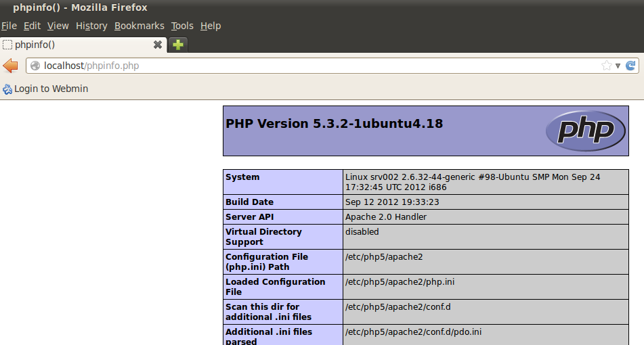Open the View menu
Screen dimensions: 644x345
click(58, 26)
